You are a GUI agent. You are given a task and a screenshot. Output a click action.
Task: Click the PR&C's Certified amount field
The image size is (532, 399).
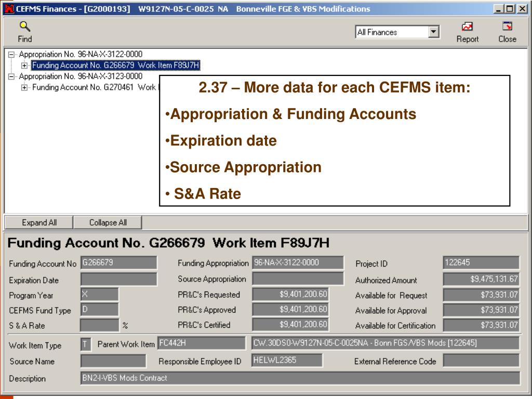coord(290,324)
